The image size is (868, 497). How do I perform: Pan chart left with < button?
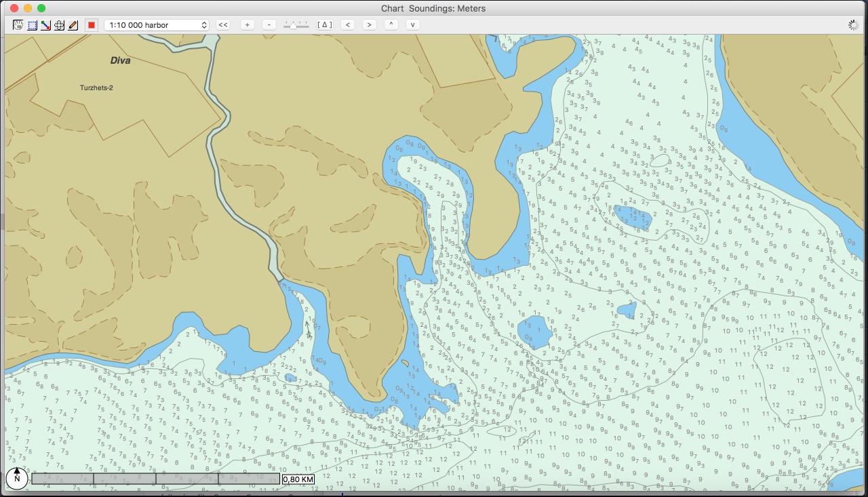coord(348,24)
